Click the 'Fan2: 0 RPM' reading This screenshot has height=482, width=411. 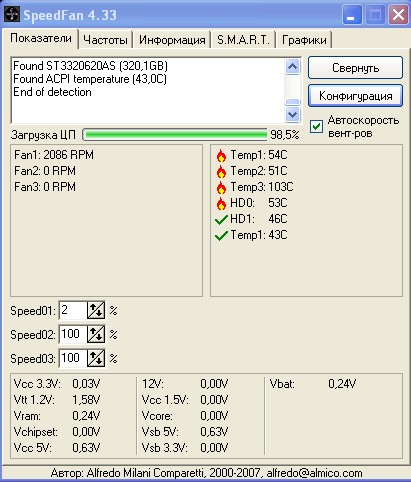pos(45,171)
